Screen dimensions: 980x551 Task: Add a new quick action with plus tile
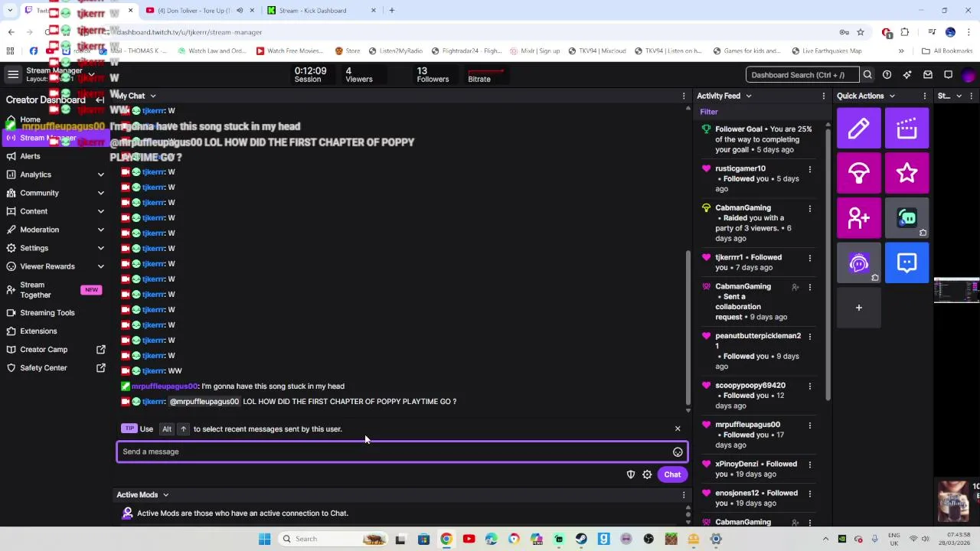pos(858,308)
